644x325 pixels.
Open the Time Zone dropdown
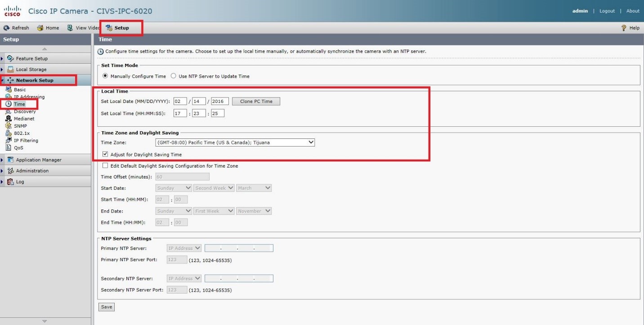click(x=235, y=142)
